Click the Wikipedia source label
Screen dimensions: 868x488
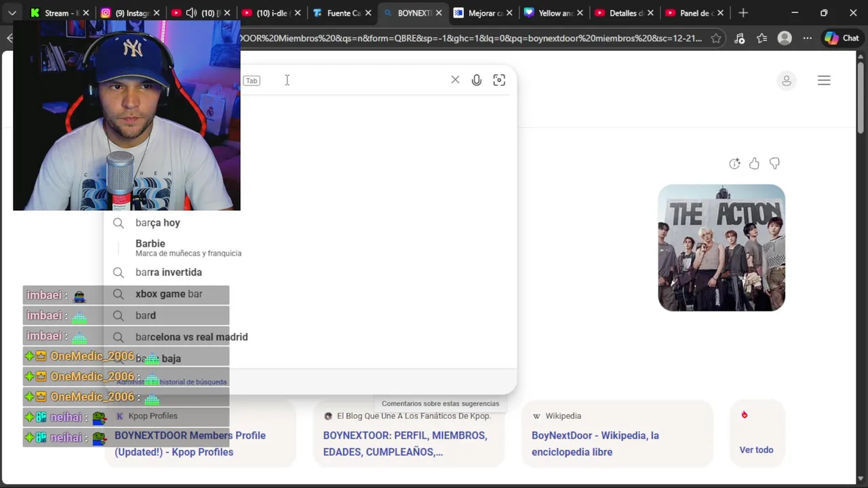[x=563, y=415]
